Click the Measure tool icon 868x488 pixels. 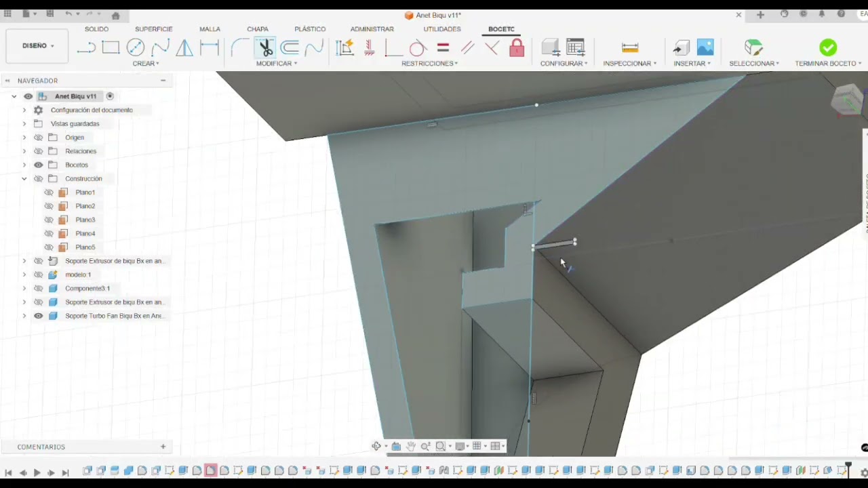coord(630,47)
